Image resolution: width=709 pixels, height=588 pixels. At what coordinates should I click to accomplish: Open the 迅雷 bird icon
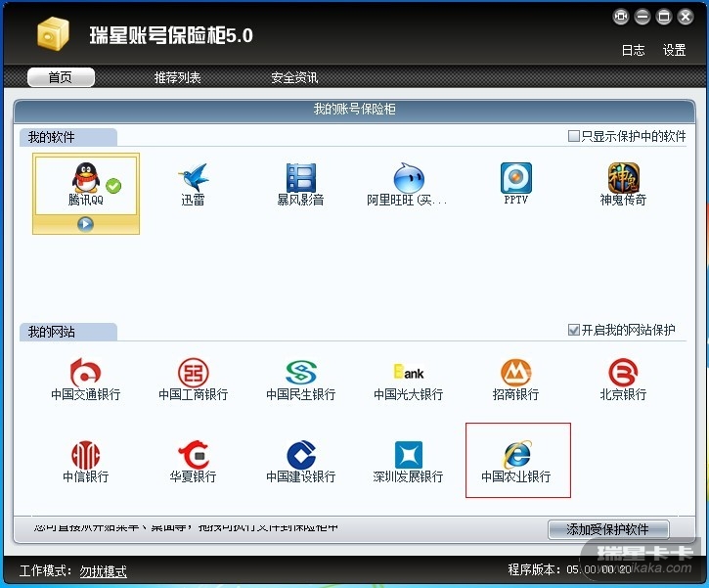coord(194,177)
